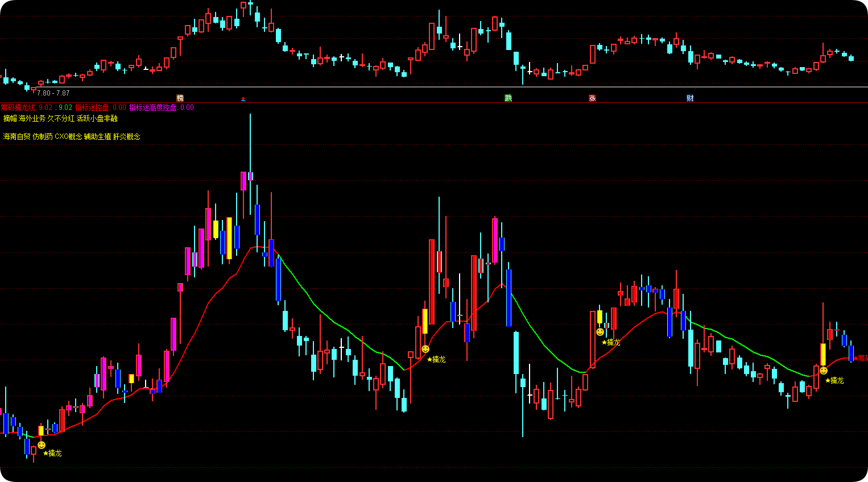Click the 辅助生殖 concept tag
Viewport: 868px width, 482px height.
tap(98, 136)
